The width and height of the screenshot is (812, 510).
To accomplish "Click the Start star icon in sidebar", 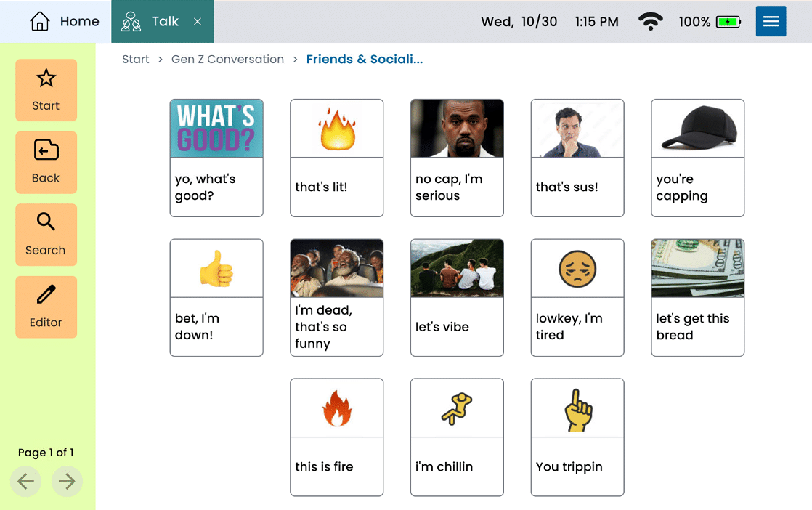I will [46, 79].
